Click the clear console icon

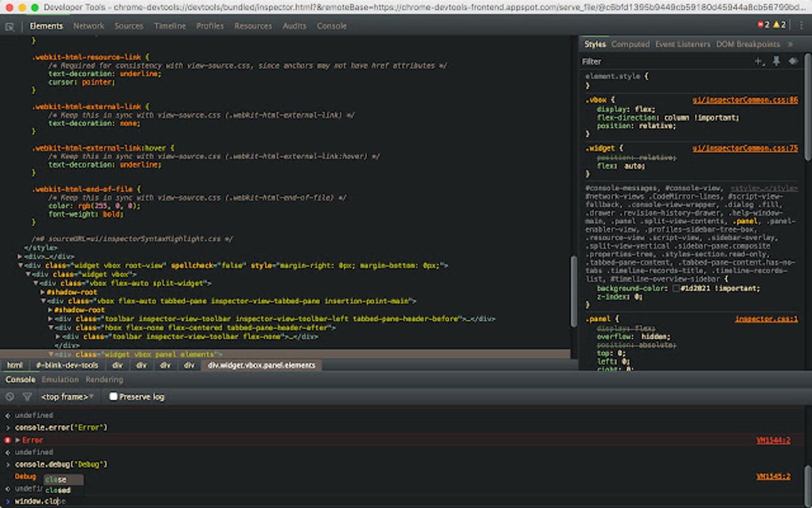(x=10, y=397)
